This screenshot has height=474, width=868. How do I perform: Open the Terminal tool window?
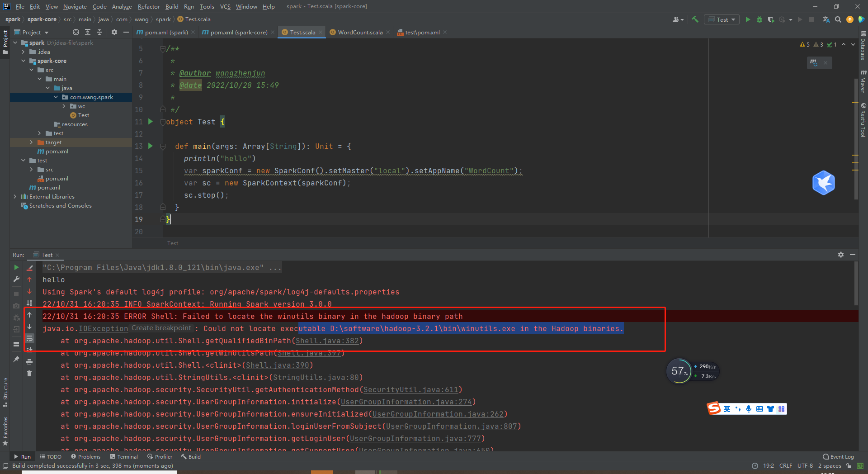[x=124, y=457]
